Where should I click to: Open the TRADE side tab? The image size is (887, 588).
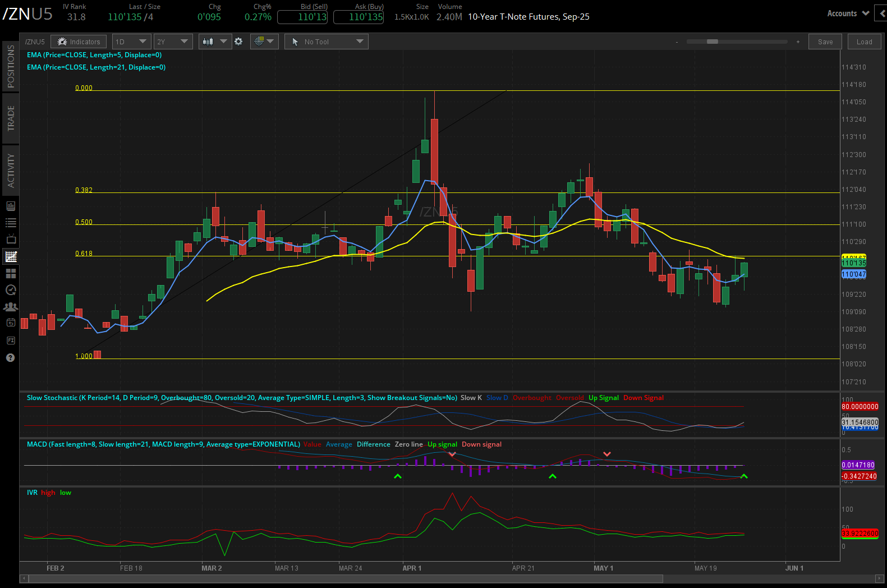click(x=10, y=118)
